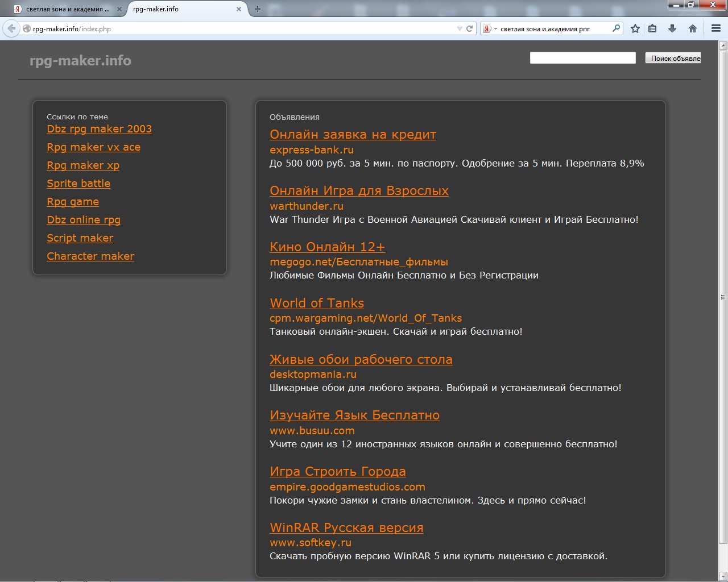
Task: Click the www.softkey.ru ad URL
Action: [311, 543]
